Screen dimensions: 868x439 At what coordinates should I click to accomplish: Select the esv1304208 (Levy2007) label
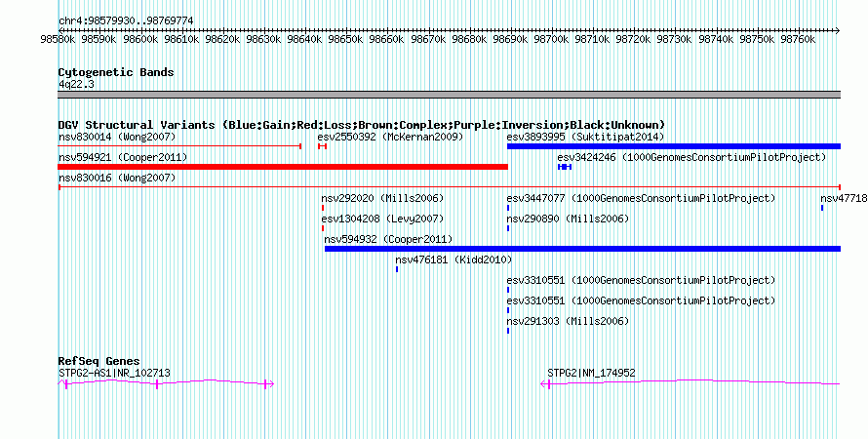click(382, 219)
